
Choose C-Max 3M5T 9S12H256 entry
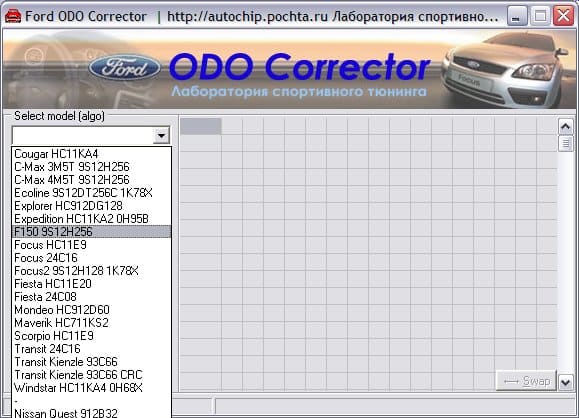92,167
